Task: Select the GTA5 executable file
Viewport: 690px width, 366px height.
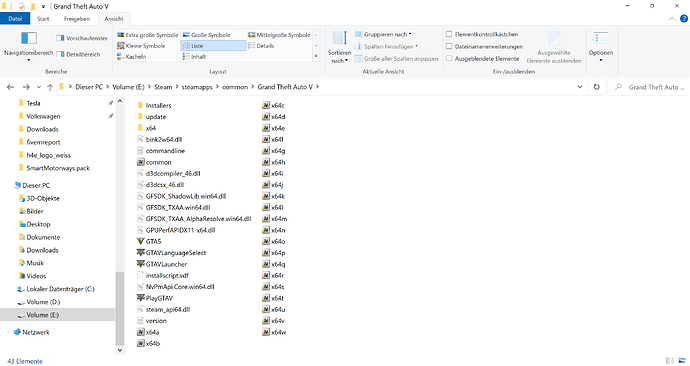Action: pos(154,242)
